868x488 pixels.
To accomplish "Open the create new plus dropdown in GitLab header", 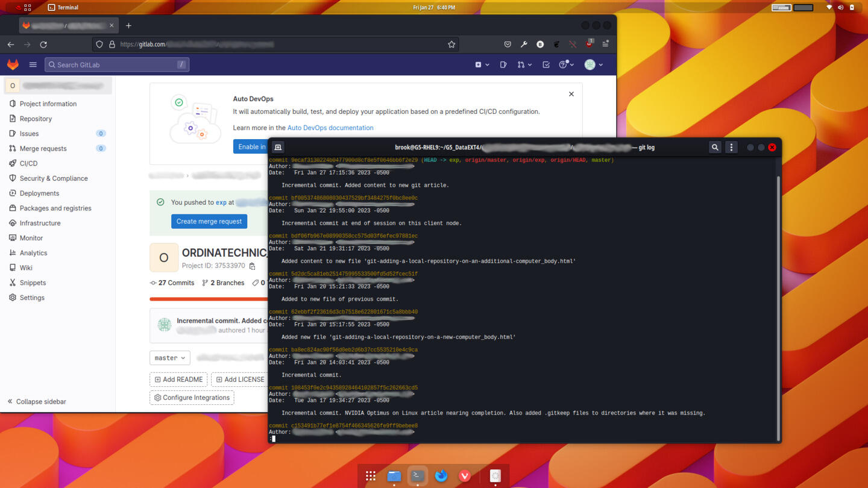I will point(482,64).
